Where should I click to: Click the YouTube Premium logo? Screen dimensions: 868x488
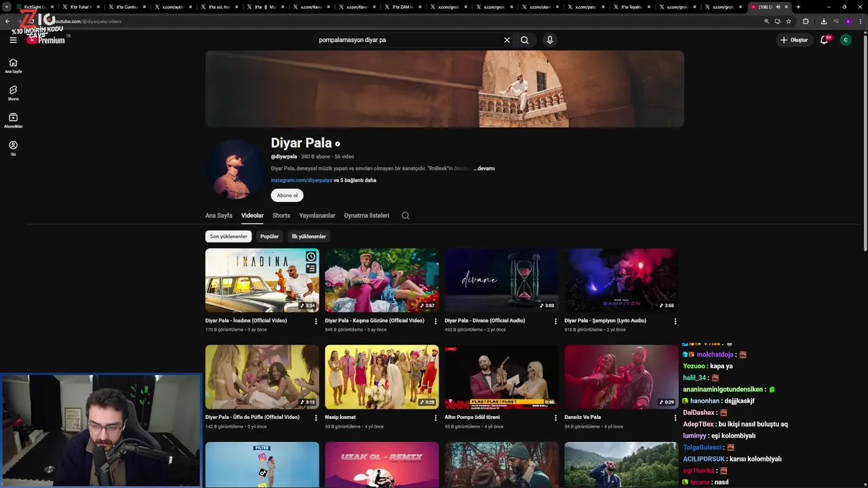(46, 40)
